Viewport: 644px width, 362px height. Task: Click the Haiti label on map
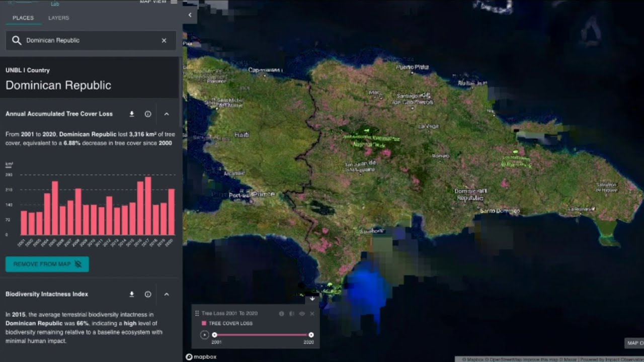[242, 135]
